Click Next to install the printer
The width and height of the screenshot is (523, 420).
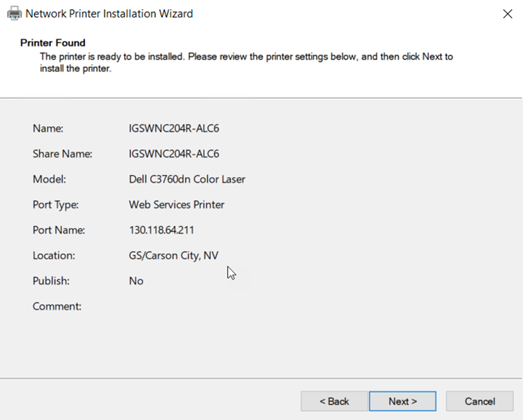(402, 401)
